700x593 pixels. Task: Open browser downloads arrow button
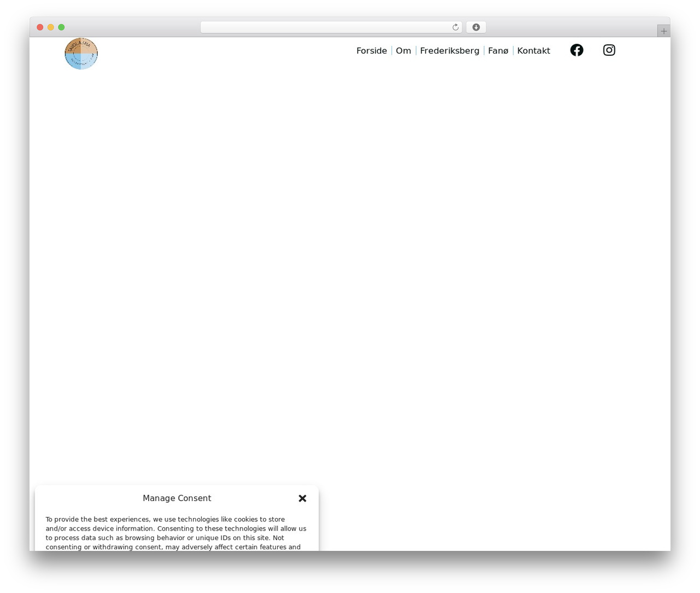pos(476,27)
